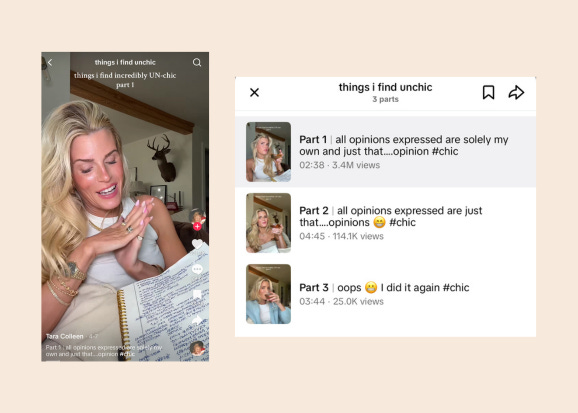Play Part 3 oops I did it again
The width and height of the screenshot is (578, 413).
tap(385, 294)
